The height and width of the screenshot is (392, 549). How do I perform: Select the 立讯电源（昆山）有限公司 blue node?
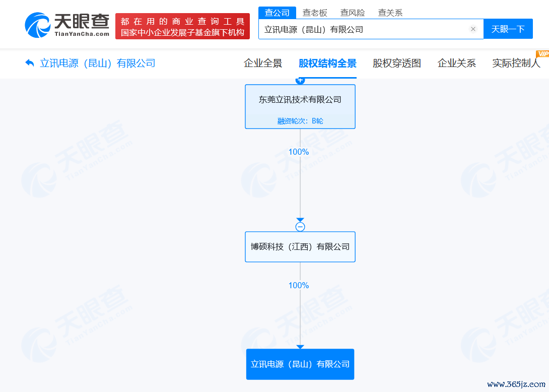[x=300, y=364]
